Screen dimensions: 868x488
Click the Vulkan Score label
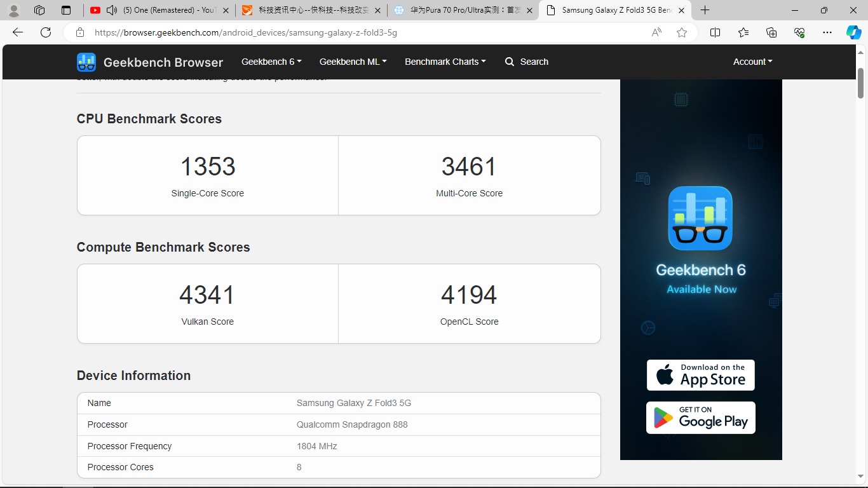click(x=208, y=322)
